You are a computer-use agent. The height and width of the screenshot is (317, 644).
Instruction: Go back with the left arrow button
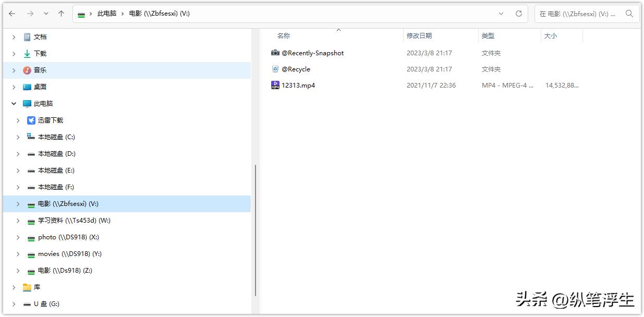click(13, 14)
